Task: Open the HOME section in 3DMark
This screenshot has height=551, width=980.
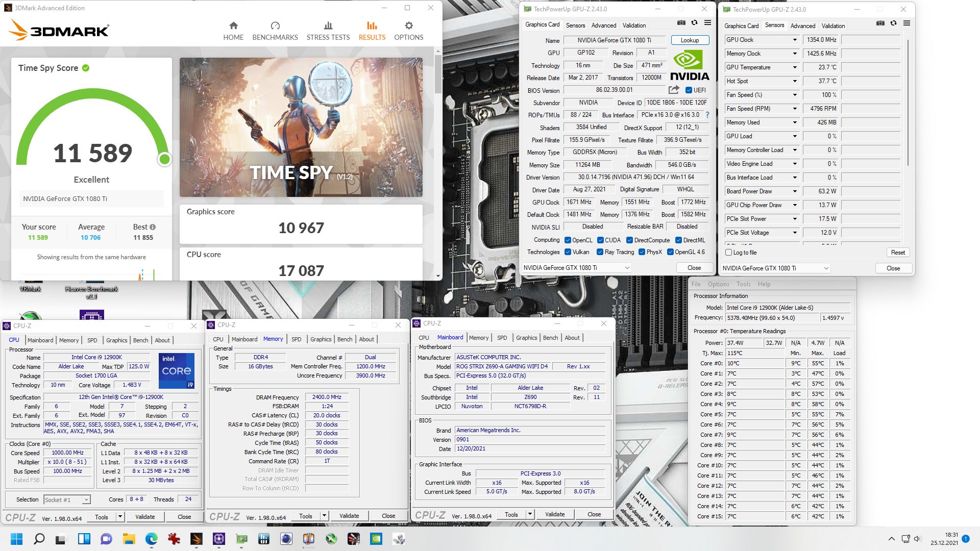Action: (233, 31)
